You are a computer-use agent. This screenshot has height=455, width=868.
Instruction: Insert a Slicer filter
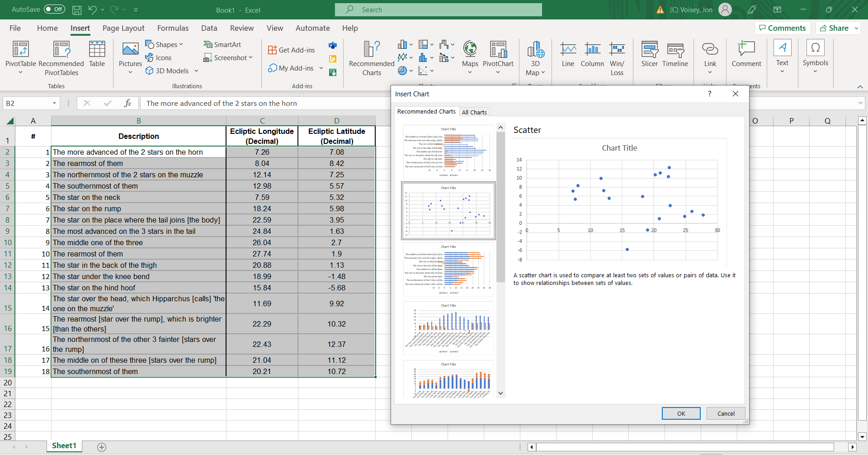(x=650, y=54)
